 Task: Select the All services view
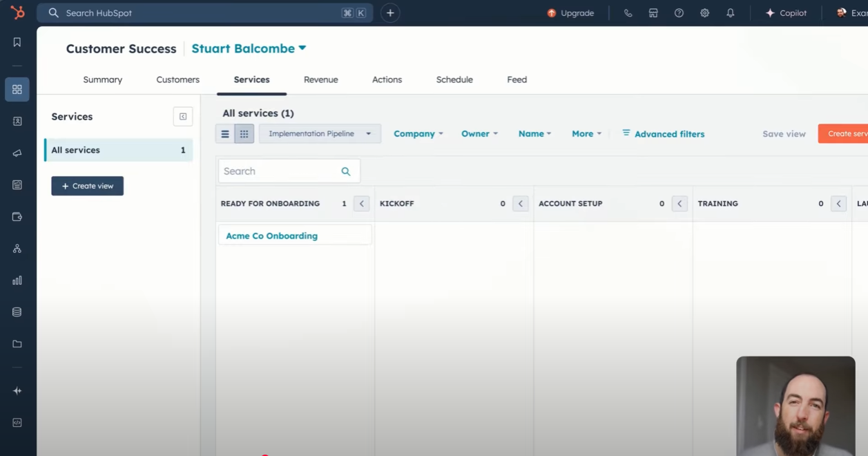[119, 150]
